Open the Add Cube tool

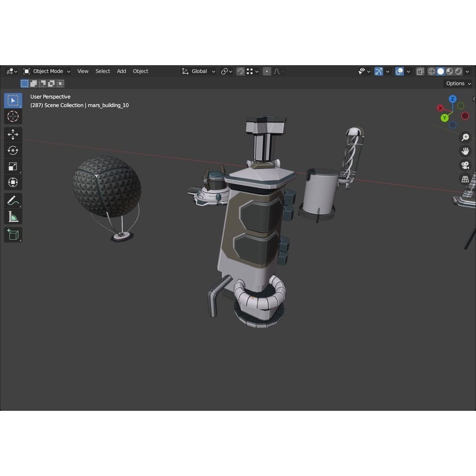[x=13, y=234]
